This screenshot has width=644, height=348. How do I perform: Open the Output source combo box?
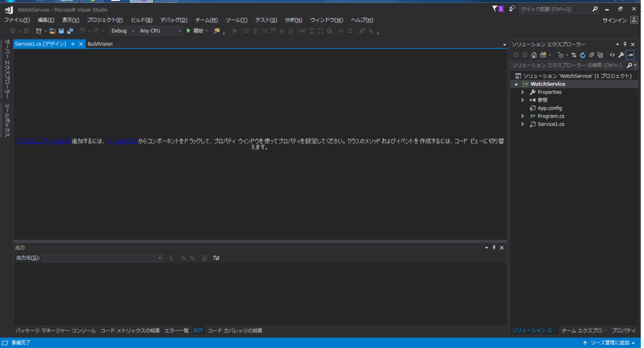[103, 258]
